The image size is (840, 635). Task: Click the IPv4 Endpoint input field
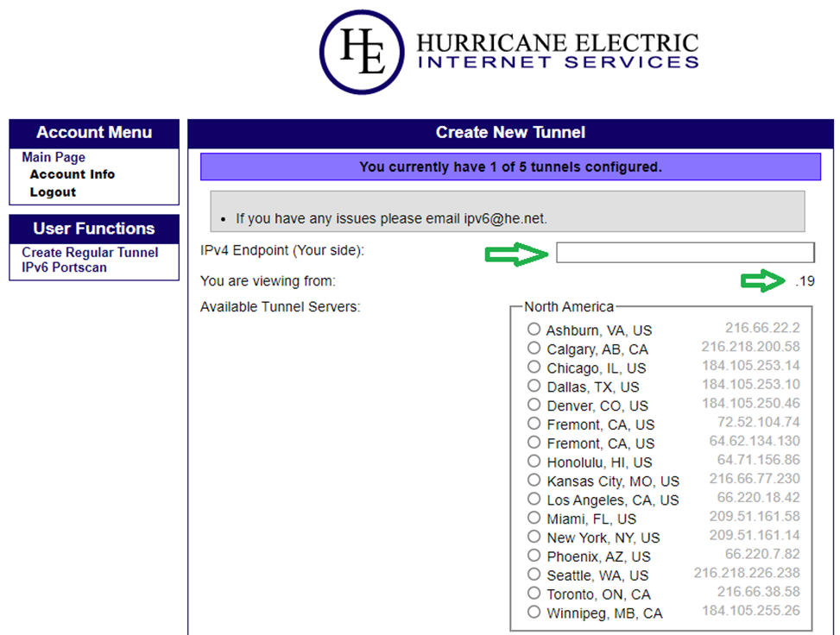pyautogui.click(x=685, y=252)
